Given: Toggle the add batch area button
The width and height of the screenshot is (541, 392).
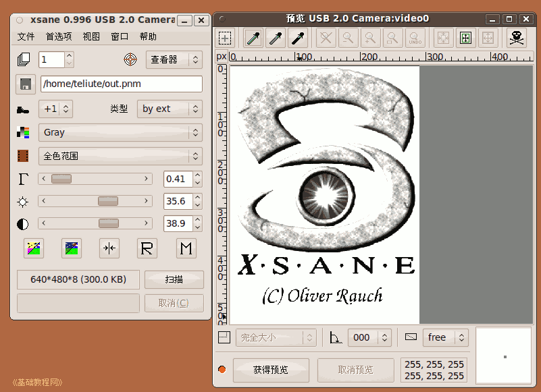Looking at the screenshot, I should 225,38.
